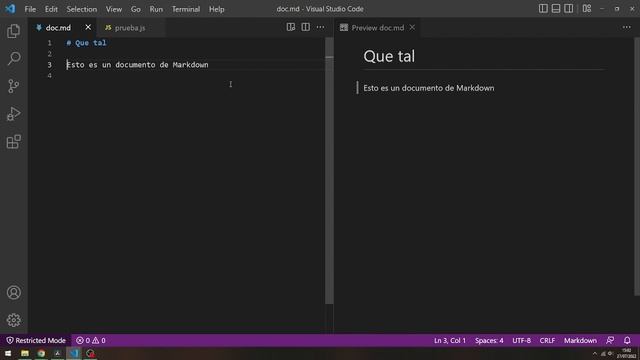Screen dimensions: 640x360
Task: Click preview paragraph 'Esto es un documento de Markdown'
Action: [x=429, y=88]
